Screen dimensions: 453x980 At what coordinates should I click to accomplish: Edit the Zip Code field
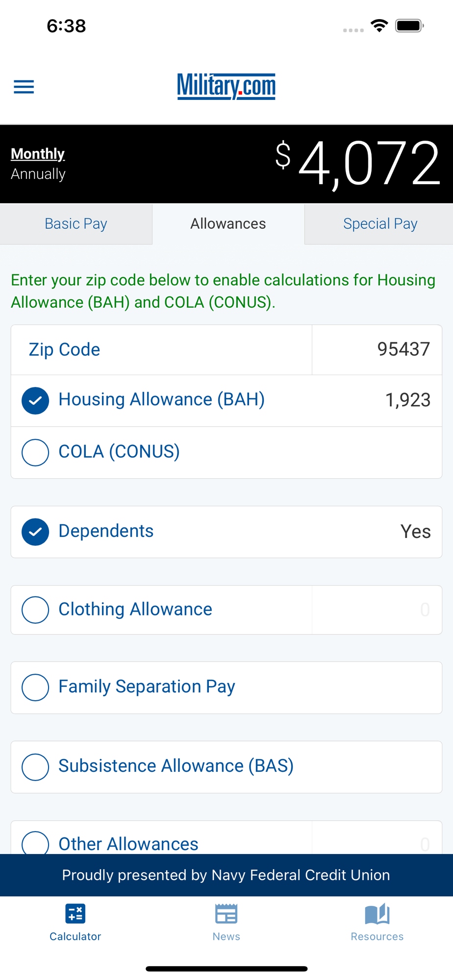377,349
